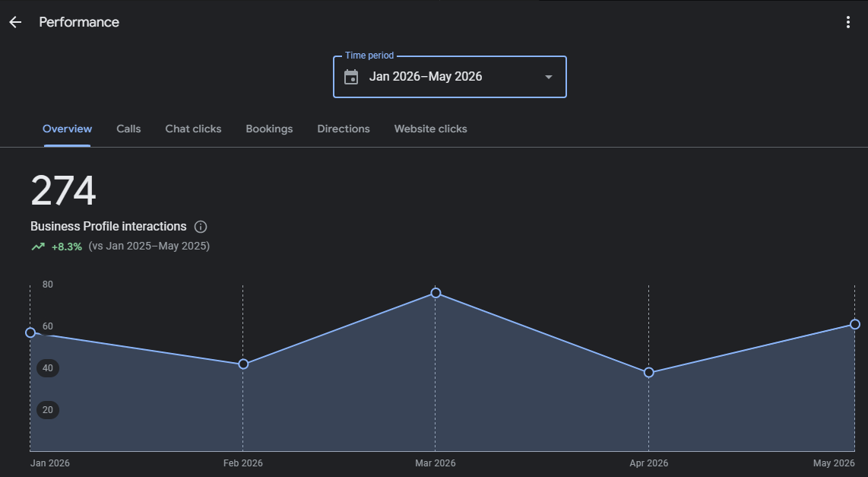Click the green trending-up arrow icon

coord(38,246)
